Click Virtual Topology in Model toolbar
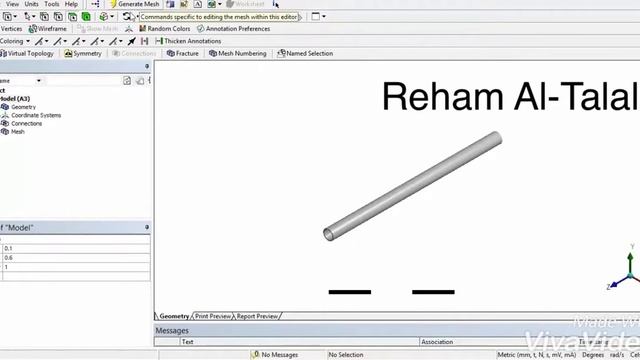 point(27,53)
